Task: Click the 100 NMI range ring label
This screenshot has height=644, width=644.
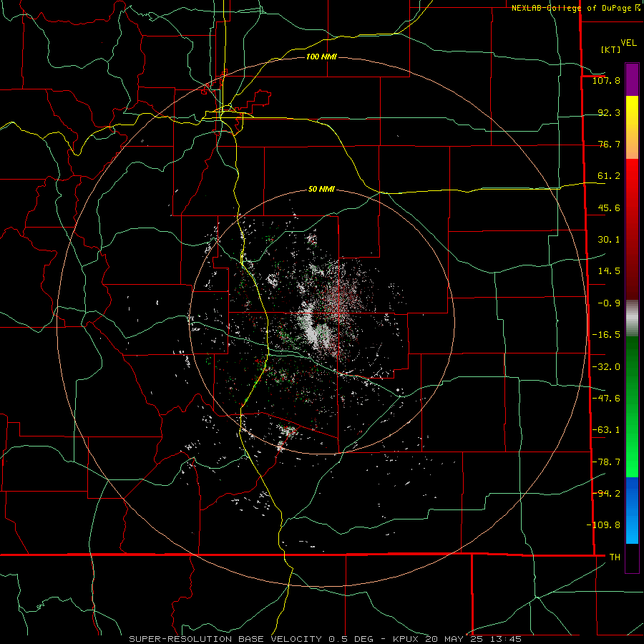Action: (x=321, y=57)
